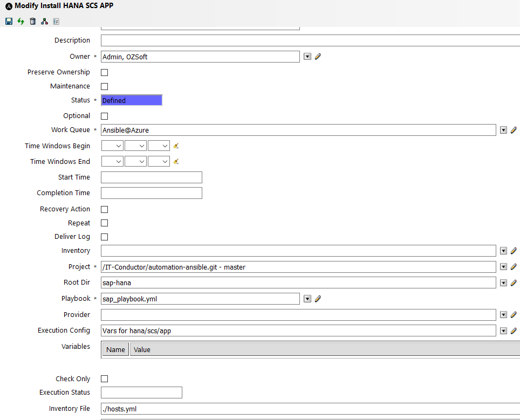Edit Provider using pencil icon
520x420 pixels.
coord(514,314)
